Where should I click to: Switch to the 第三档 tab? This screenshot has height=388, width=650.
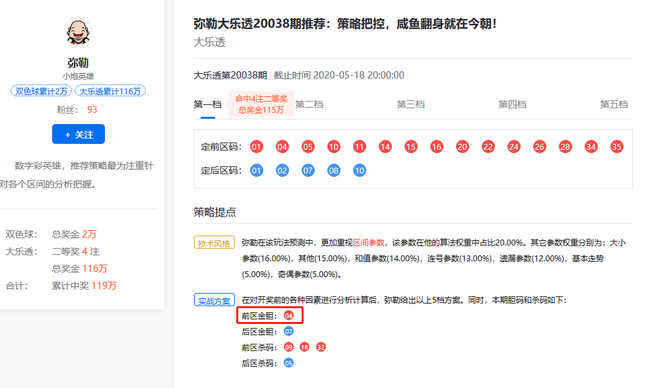(411, 104)
